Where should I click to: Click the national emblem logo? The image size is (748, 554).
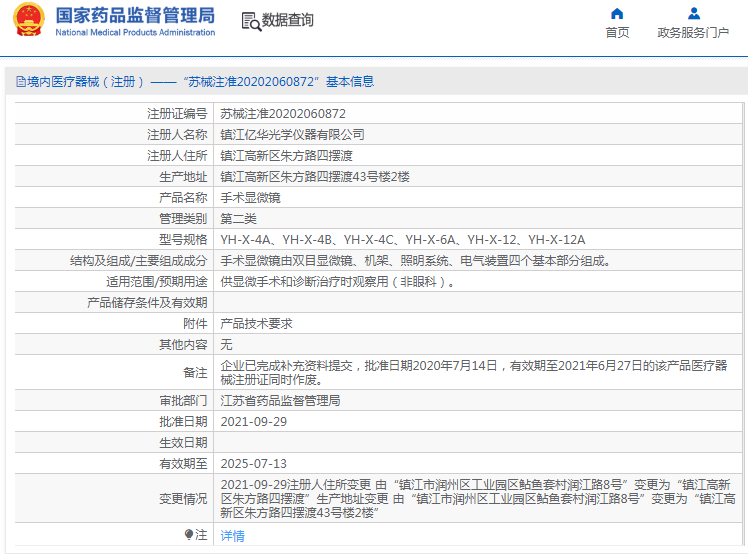click(x=29, y=20)
